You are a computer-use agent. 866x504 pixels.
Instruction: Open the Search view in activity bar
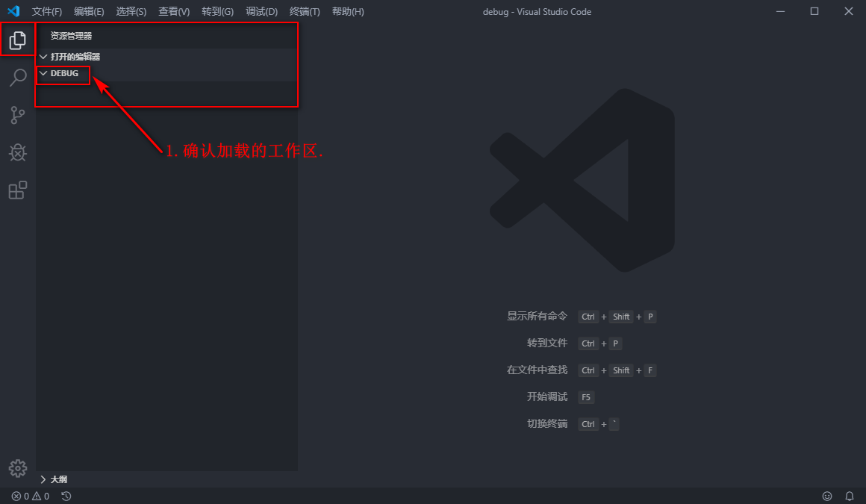point(18,78)
